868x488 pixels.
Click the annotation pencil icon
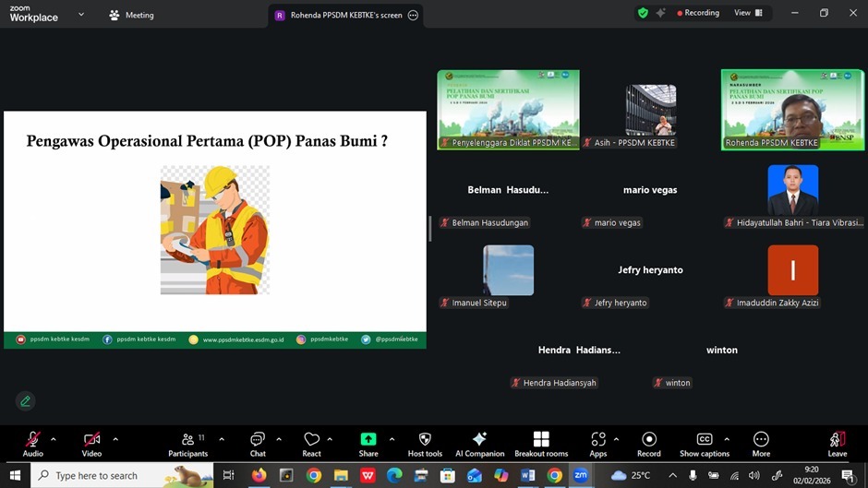tap(26, 400)
